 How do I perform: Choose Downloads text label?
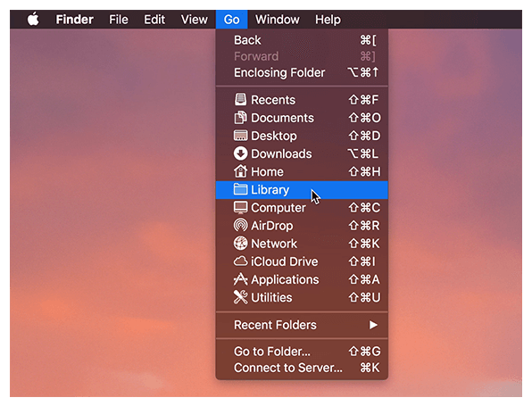point(281,153)
